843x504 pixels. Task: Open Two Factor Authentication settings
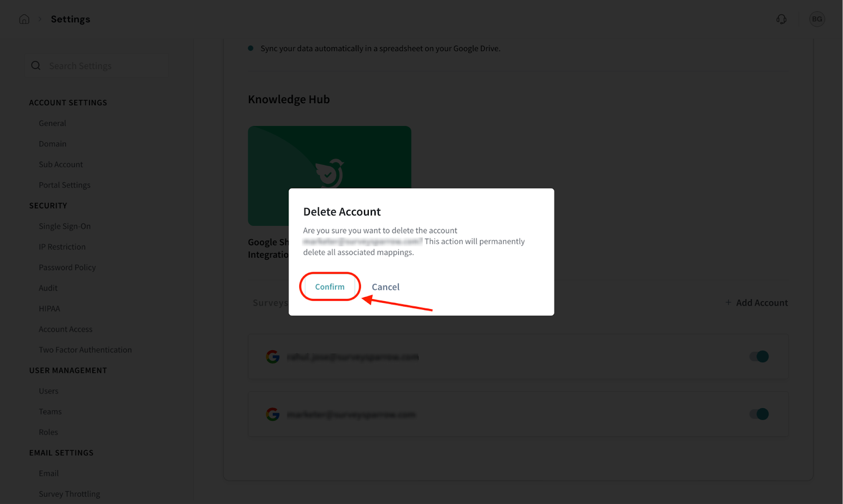point(85,350)
